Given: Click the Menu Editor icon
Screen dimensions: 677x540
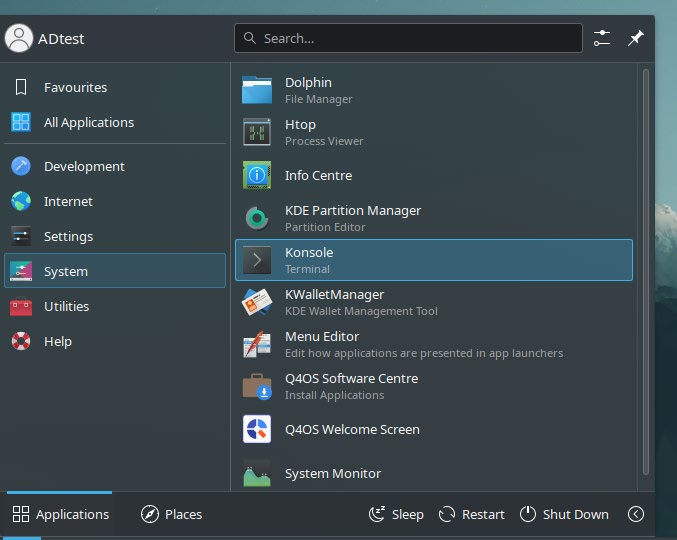Looking at the screenshot, I should tap(257, 344).
